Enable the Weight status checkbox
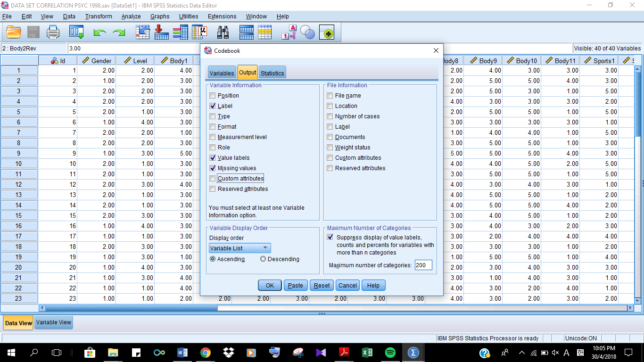The image size is (644, 362). [330, 148]
